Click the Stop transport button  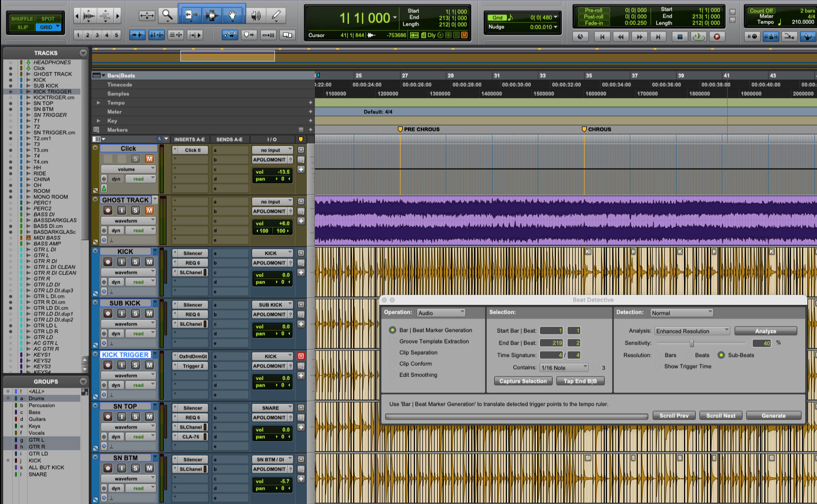tap(679, 37)
